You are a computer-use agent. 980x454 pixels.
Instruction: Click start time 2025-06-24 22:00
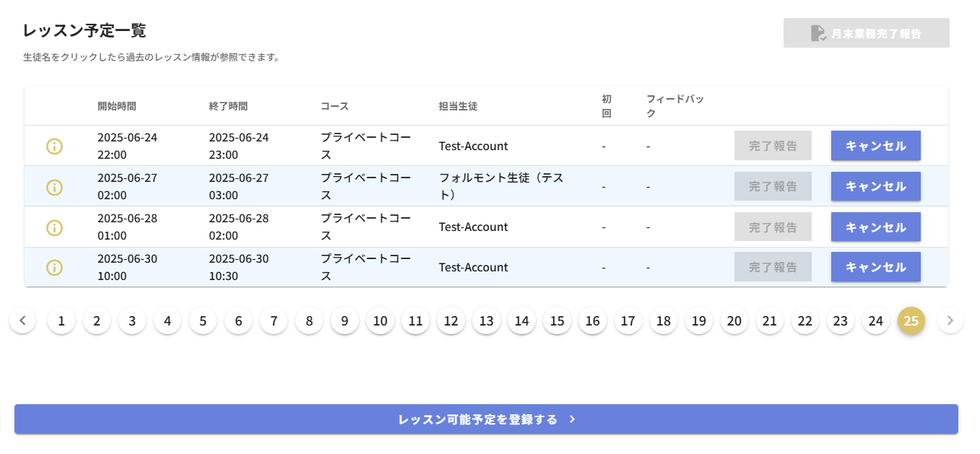[x=127, y=146]
